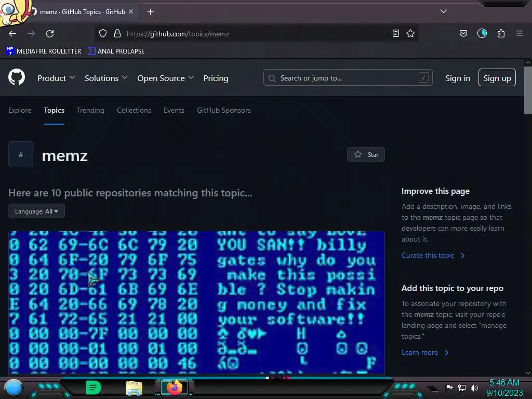
Task: Open the clock showing 5:46 AM
Action: point(504,388)
